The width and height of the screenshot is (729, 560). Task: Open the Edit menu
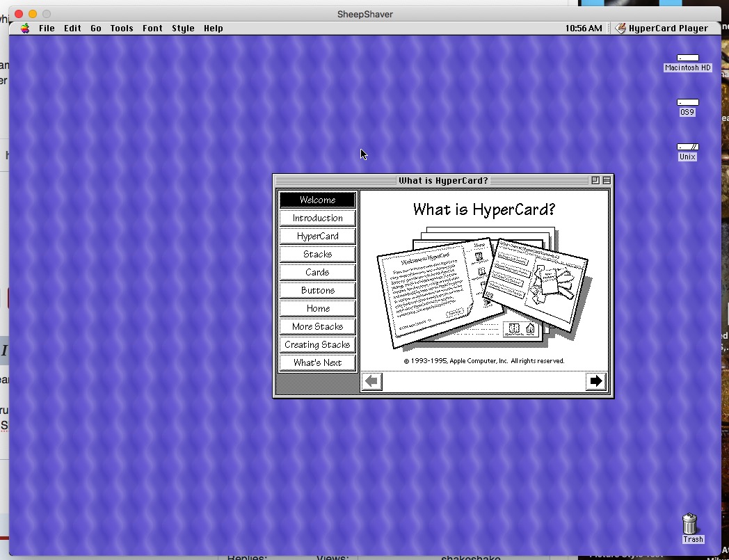72,29
